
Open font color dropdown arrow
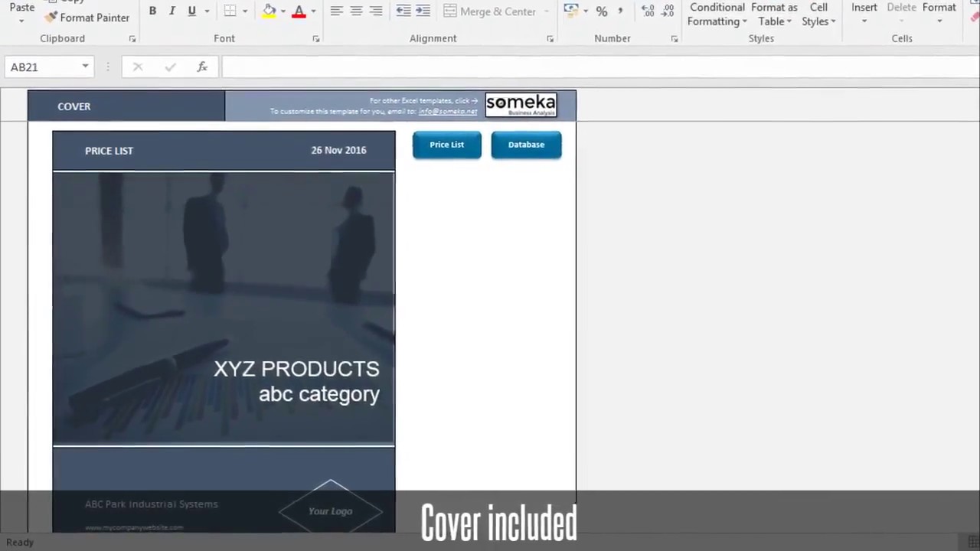313,11
